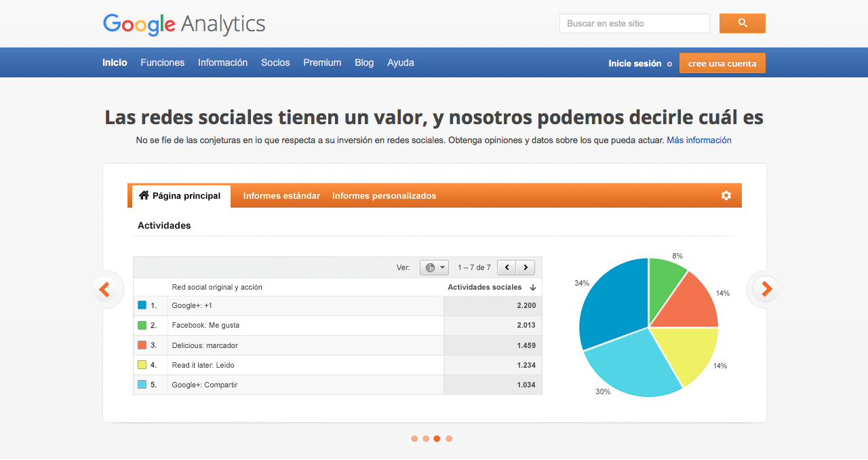Open the Funciones menu item
This screenshot has height=460, width=868.
pos(163,62)
